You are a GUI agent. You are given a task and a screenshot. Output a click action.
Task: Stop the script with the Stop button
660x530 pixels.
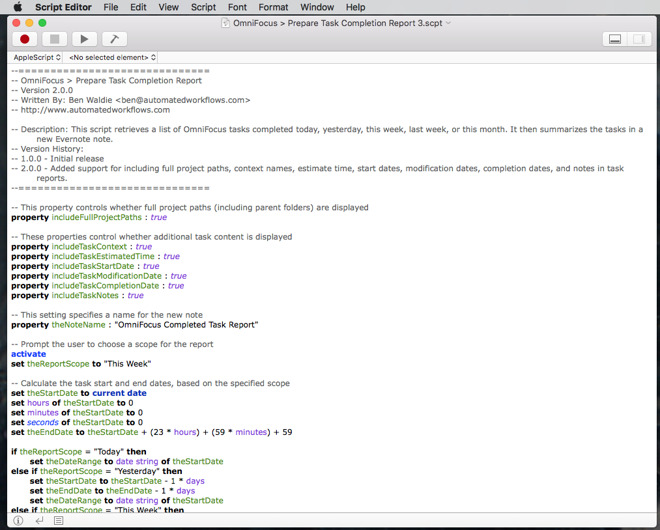[54, 39]
